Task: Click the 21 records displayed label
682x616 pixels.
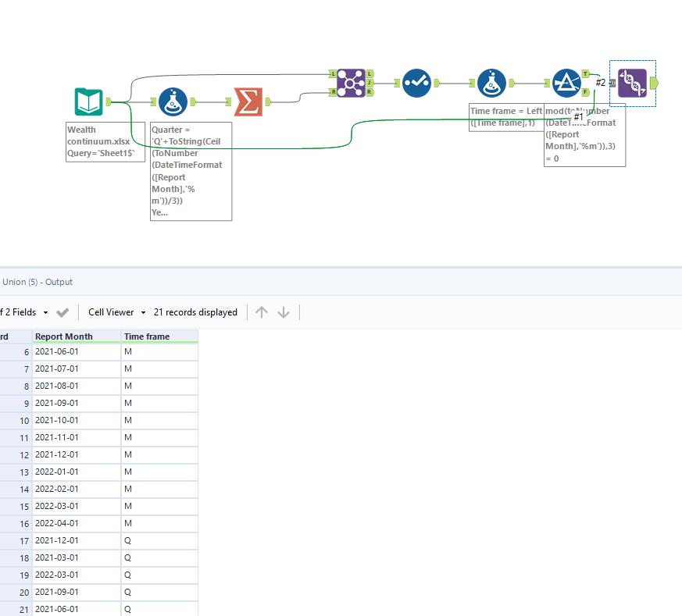Action: pos(195,312)
